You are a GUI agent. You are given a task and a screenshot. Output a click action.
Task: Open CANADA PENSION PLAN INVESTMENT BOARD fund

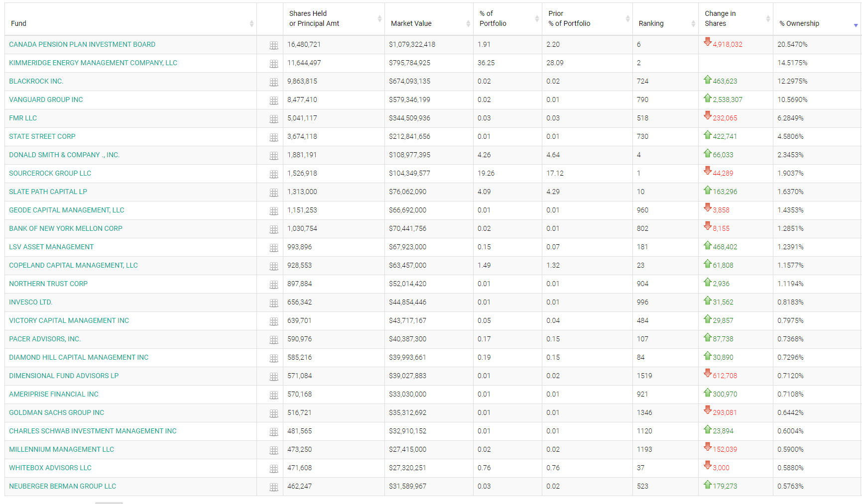(x=82, y=44)
